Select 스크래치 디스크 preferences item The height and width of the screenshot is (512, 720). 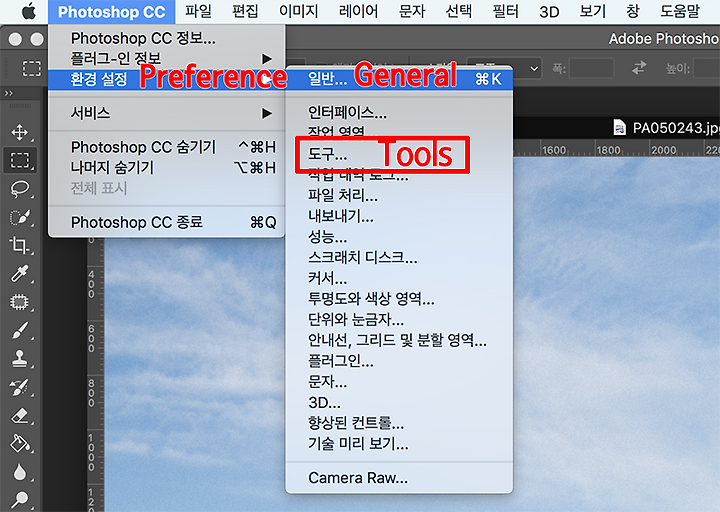(x=399, y=258)
